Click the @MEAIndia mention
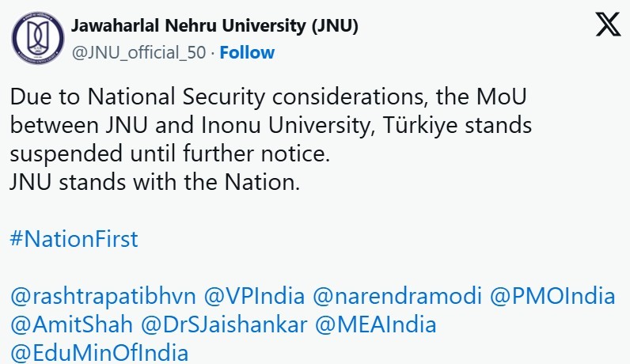Viewport: 630px width, 364px height. (x=376, y=325)
